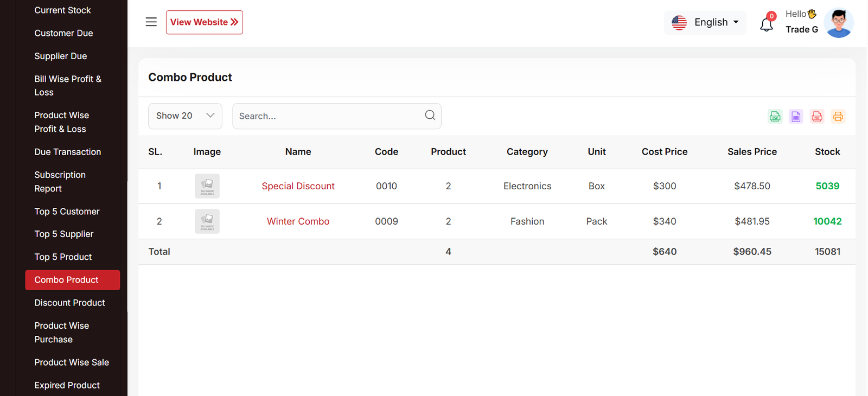
Task: Click the Special Discount image thumbnail
Action: pyautogui.click(x=207, y=186)
